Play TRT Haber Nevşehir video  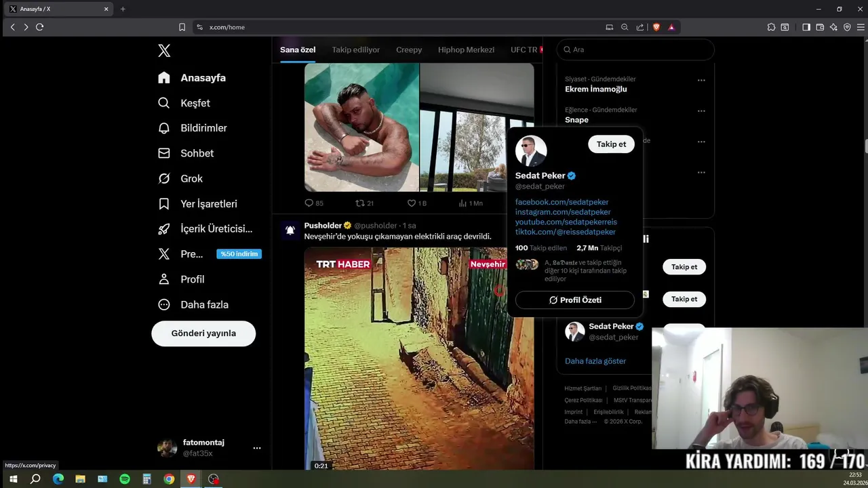(x=419, y=359)
